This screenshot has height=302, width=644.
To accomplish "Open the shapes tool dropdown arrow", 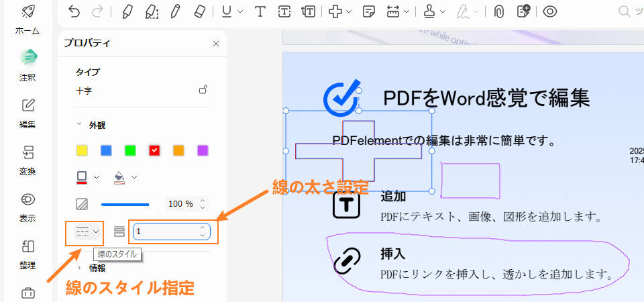I will (349, 11).
